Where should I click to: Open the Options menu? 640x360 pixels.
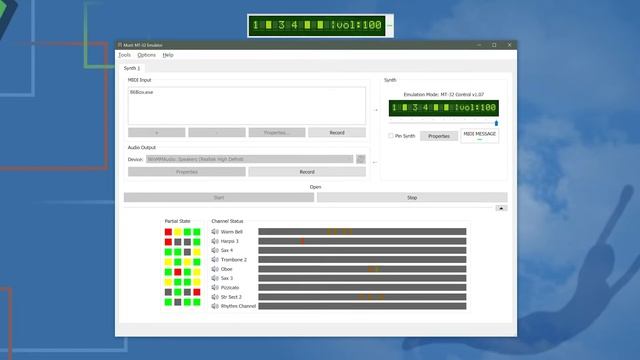point(147,55)
